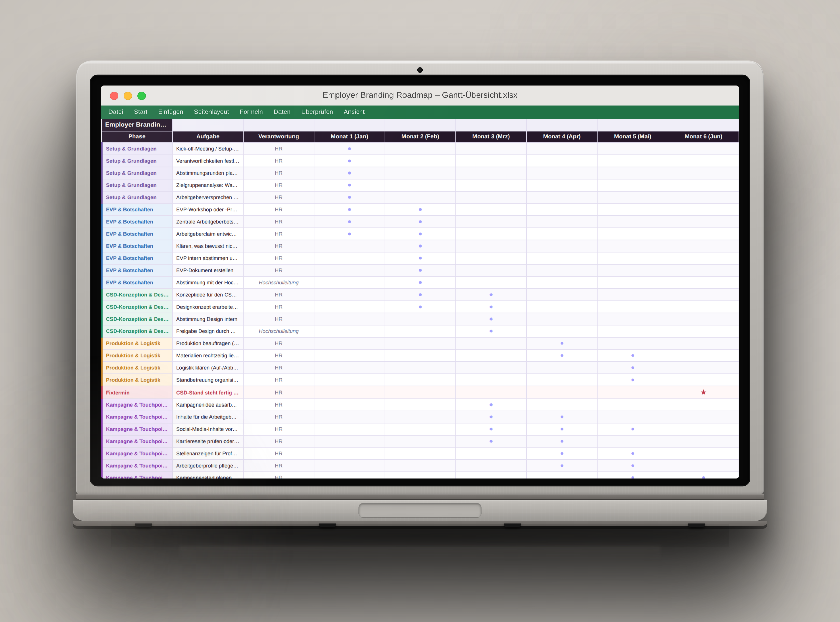The image size is (840, 622).
Task: Click the red star milestone marker in the Fixtermin row
Action: 703,392
